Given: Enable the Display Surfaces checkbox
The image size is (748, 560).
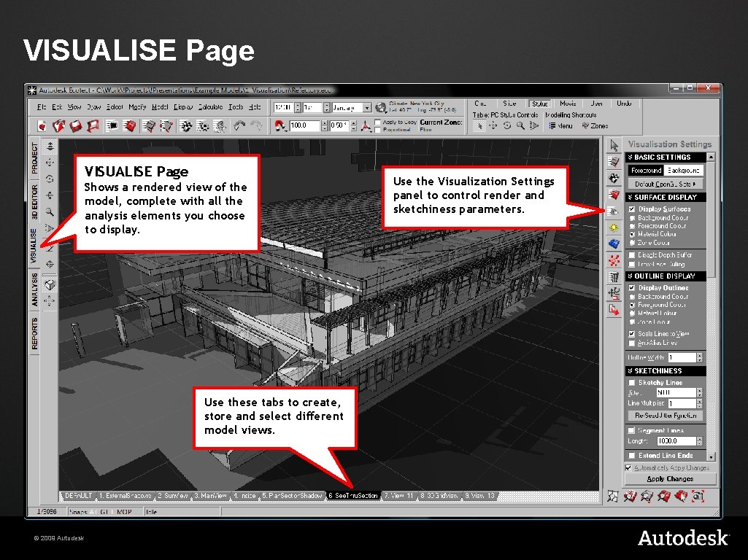Looking at the screenshot, I should point(632,209).
